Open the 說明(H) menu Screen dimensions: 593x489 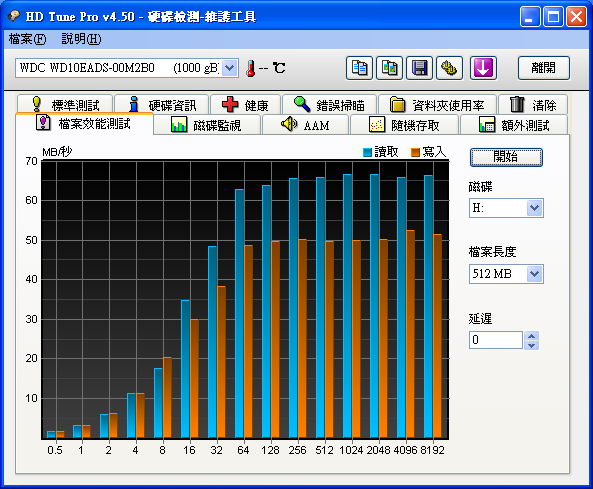pos(81,39)
